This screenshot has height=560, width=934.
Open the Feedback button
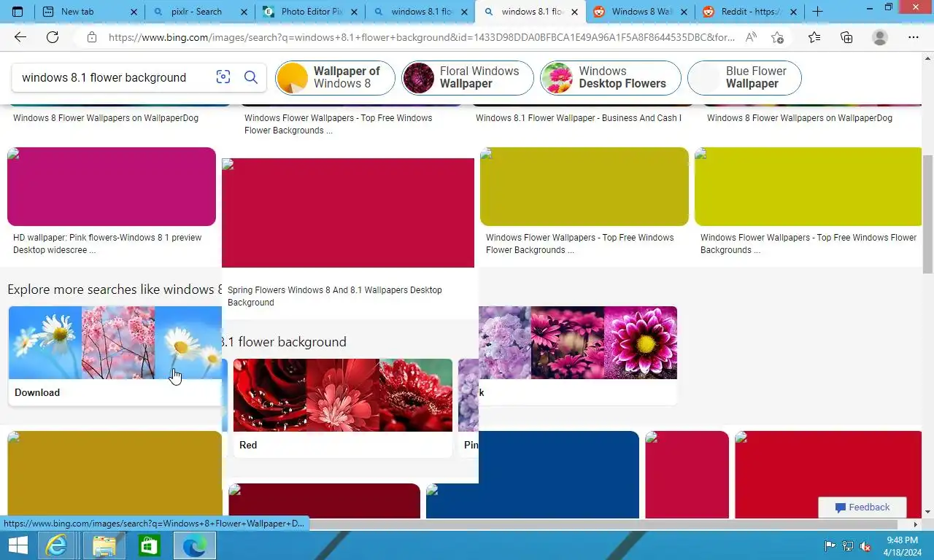(x=862, y=507)
